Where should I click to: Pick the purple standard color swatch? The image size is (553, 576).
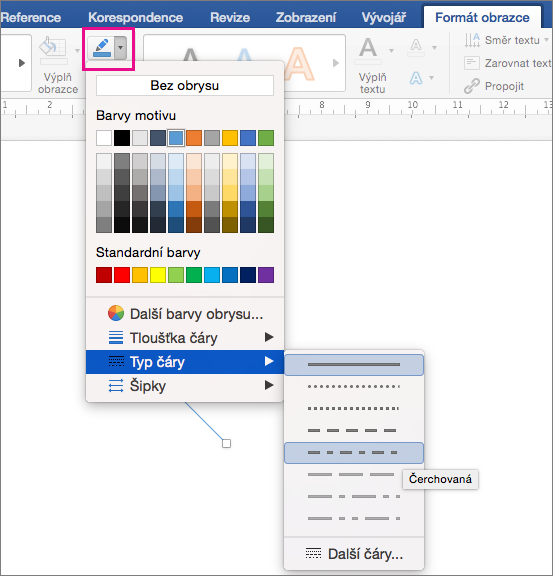(x=266, y=275)
